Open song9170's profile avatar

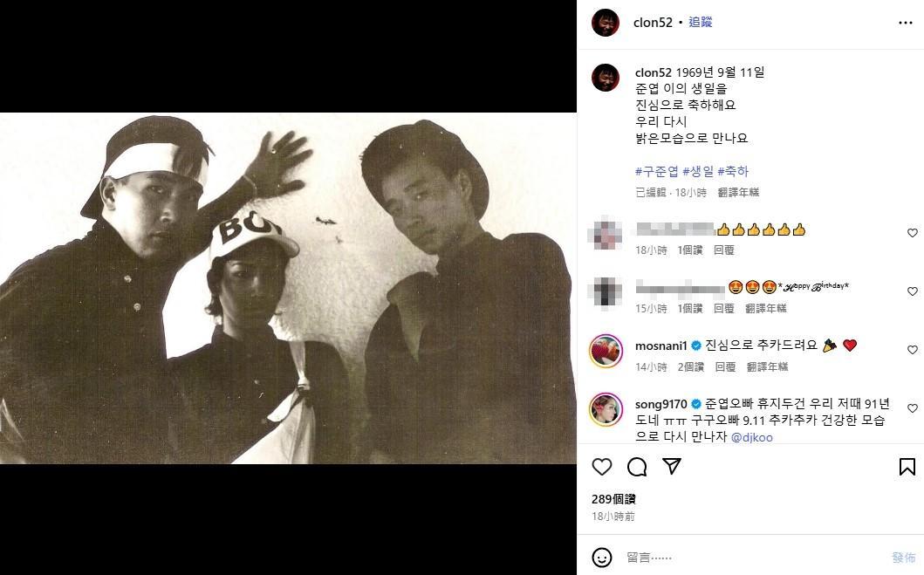point(606,409)
